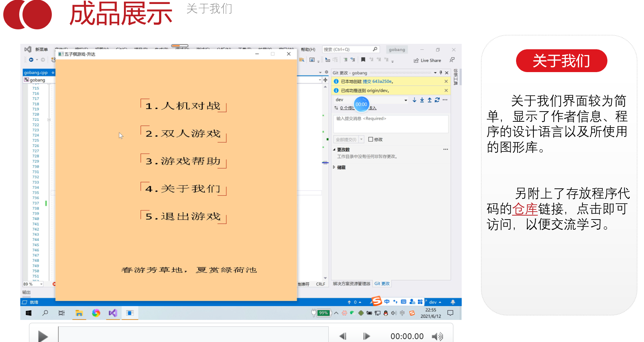Screen dimensions: 644x342
Task: Pin the Git 更改 panel
Action: tap(441, 72)
